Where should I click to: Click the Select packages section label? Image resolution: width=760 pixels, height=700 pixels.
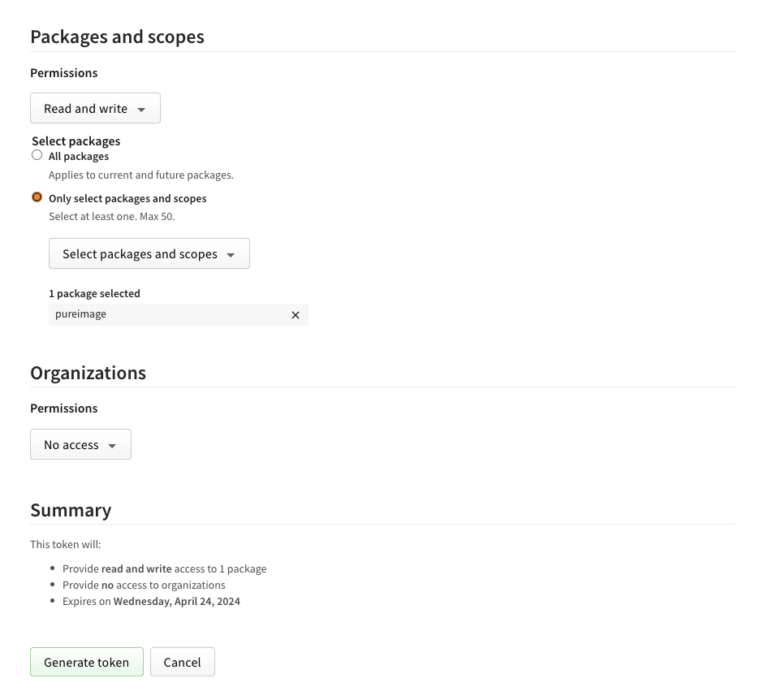click(x=76, y=140)
